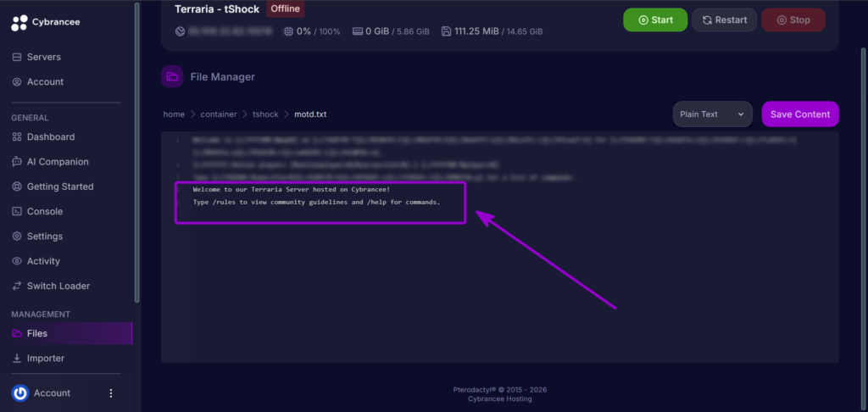Click the Getting Started lifebuoy icon

[17, 187]
